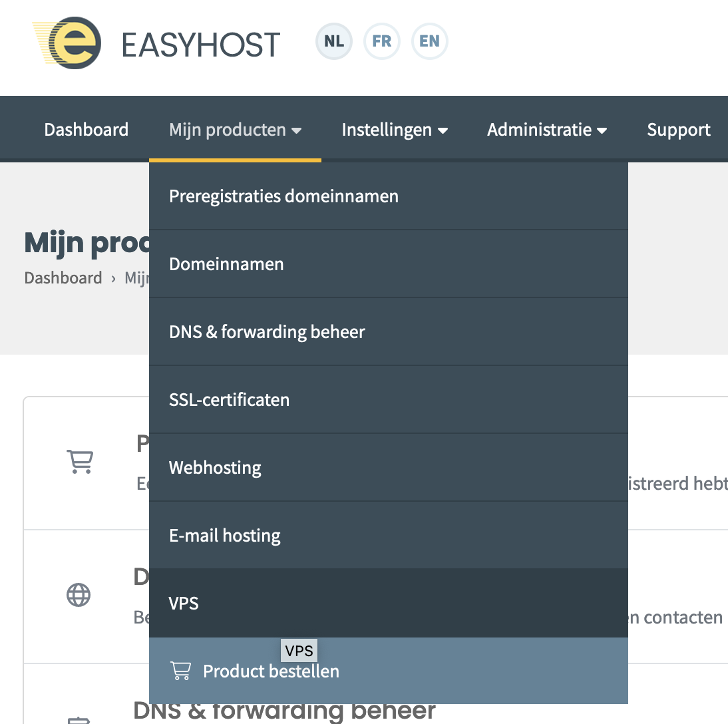Screen dimensions: 728x724
Task: Click the globe icon in product list
Action: [79, 594]
